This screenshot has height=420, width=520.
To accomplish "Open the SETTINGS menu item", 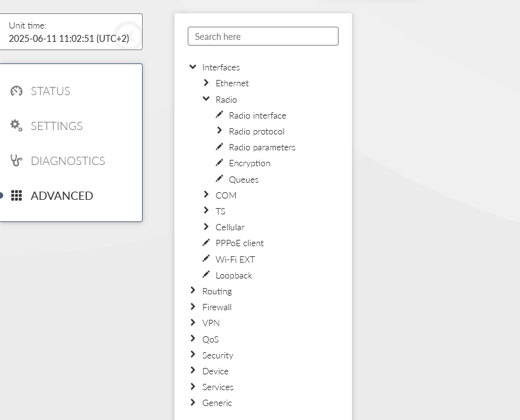I will pyautogui.click(x=56, y=126).
